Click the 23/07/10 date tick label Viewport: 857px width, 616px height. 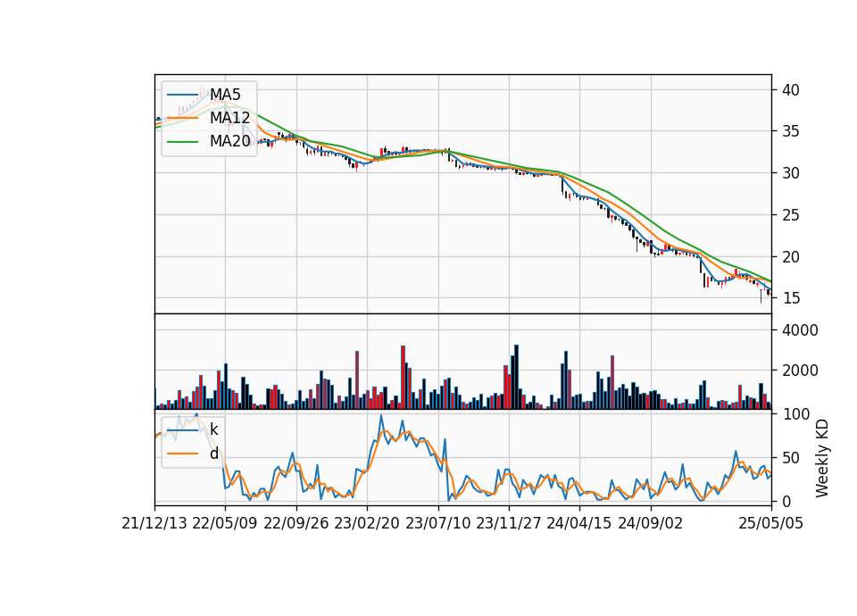coord(437,524)
